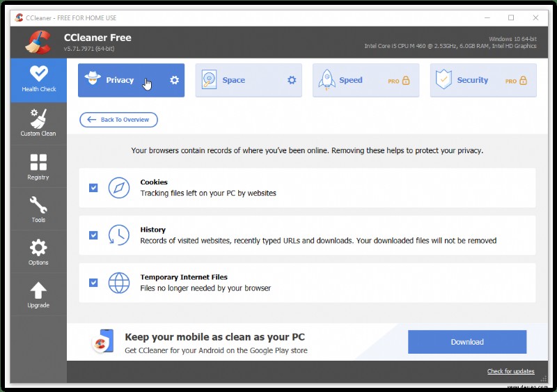
Task: Open the Health Check section
Action: point(38,80)
